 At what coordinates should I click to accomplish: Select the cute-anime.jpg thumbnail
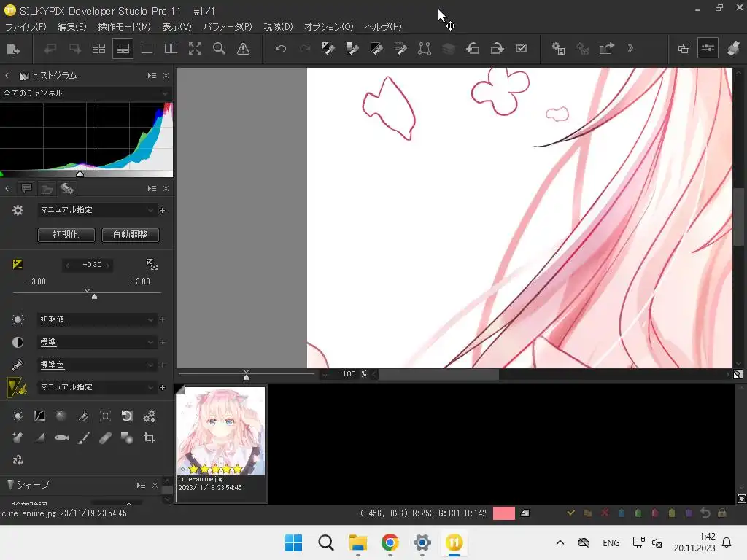[221, 444]
